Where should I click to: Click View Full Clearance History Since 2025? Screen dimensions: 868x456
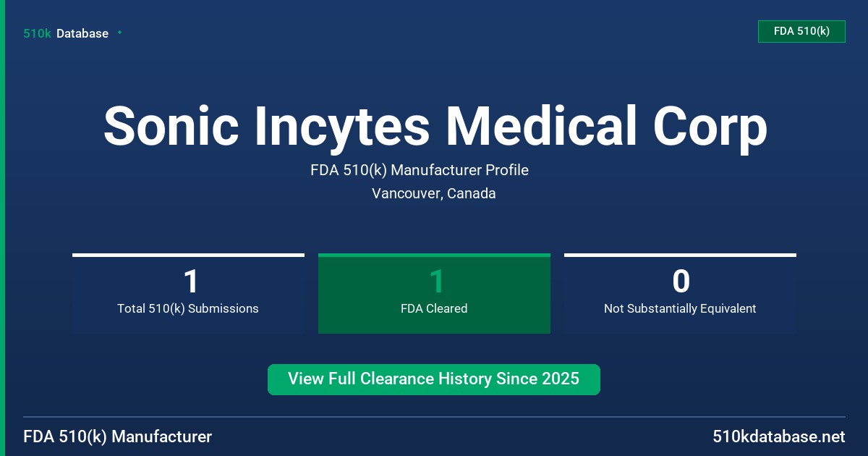point(434,379)
